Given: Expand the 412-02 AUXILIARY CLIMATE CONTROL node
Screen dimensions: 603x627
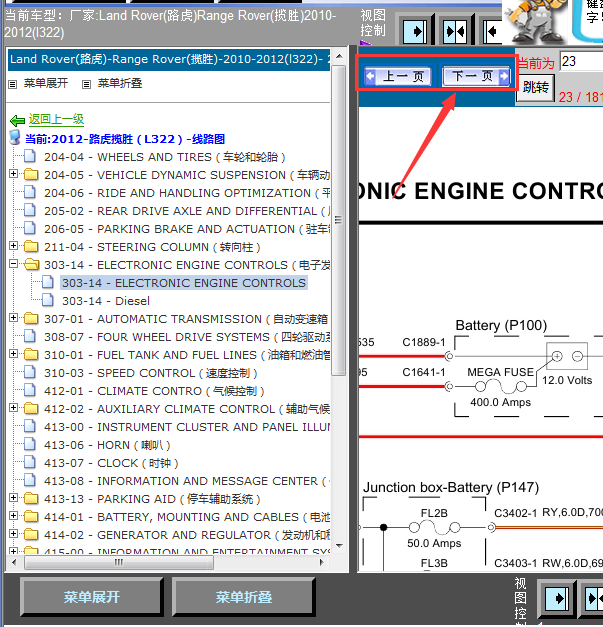Looking at the screenshot, I should point(13,407).
